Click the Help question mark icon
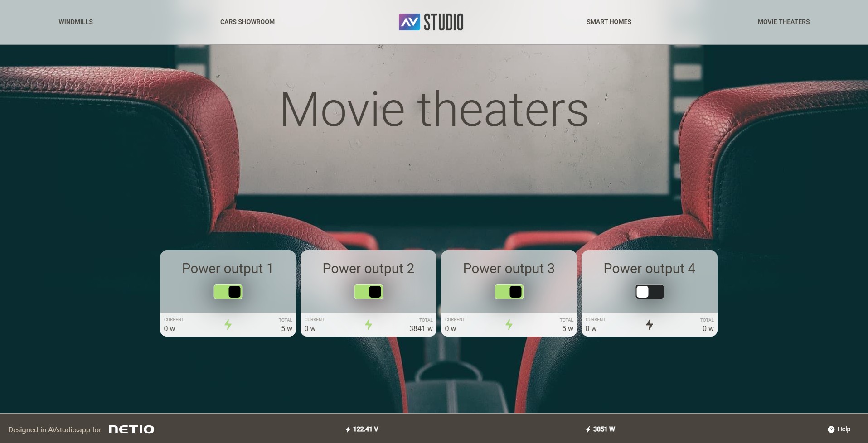The width and height of the screenshot is (868, 443). click(831, 429)
